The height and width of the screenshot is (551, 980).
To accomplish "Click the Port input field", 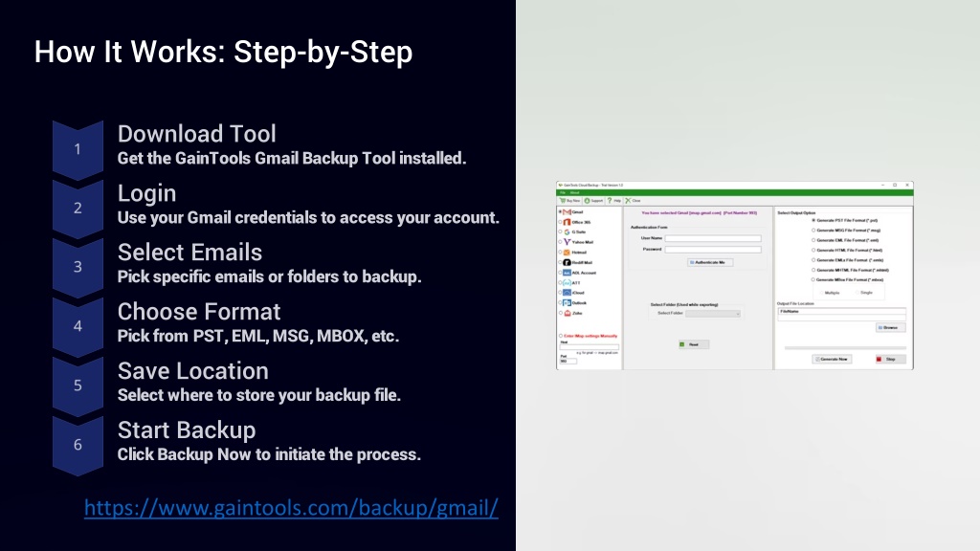I will tap(568, 361).
